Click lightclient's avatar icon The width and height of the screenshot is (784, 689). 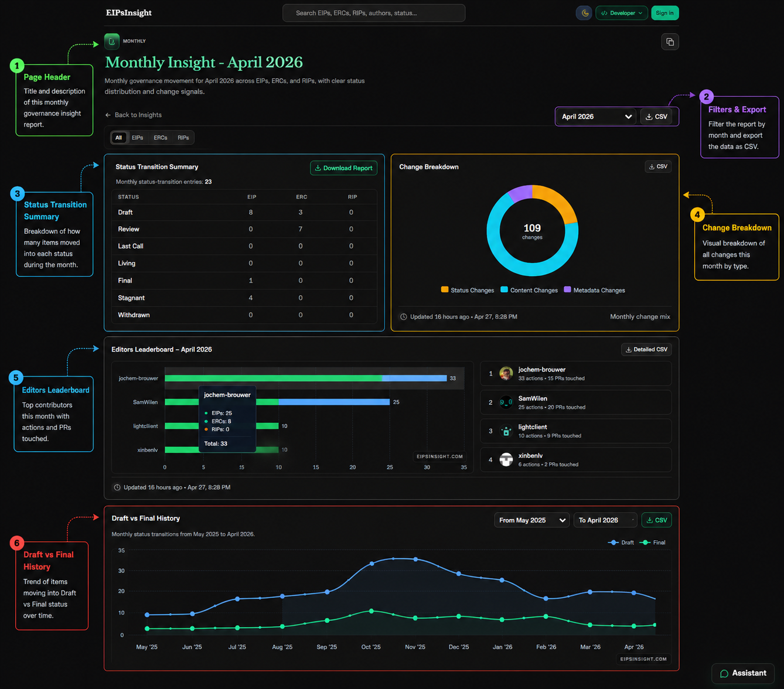tap(506, 431)
